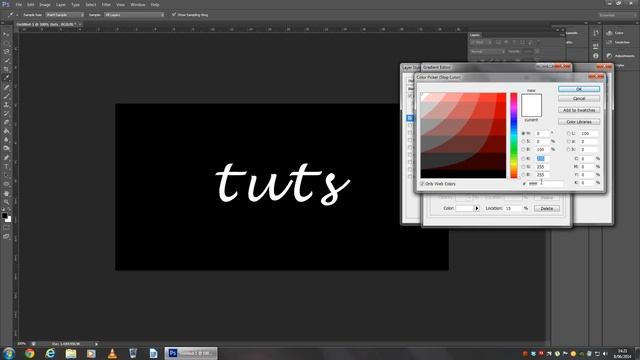This screenshot has width=640, height=360.
Task: Open VLC media player from taskbar
Action: pyautogui.click(x=112, y=353)
